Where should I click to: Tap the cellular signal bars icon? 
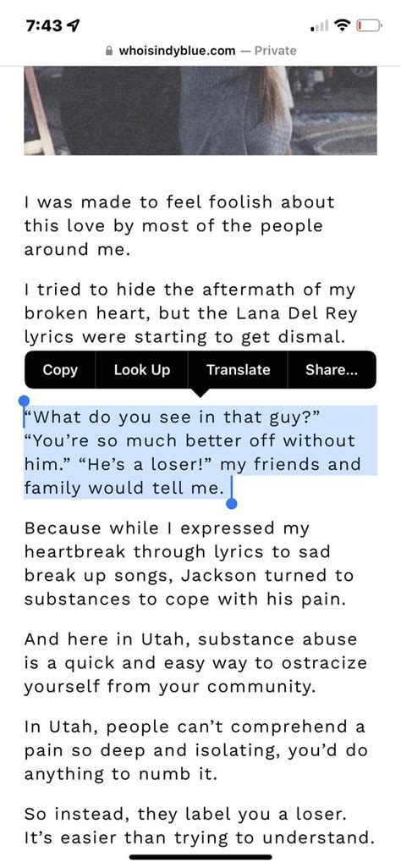pyautogui.click(x=320, y=25)
